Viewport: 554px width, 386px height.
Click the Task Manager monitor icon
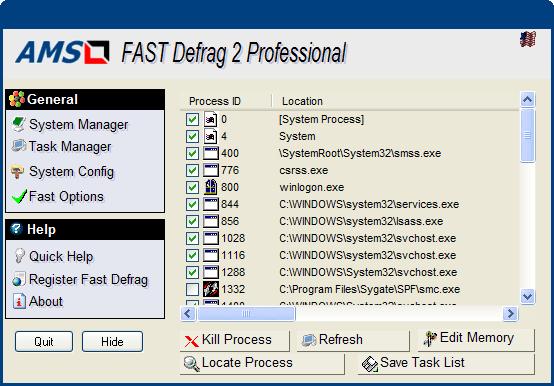(18, 146)
